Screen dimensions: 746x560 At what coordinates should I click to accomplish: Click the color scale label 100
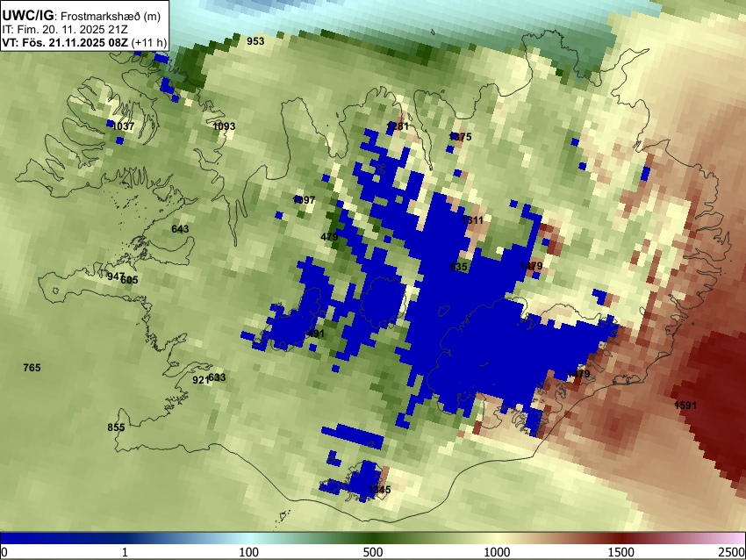(249, 552)
